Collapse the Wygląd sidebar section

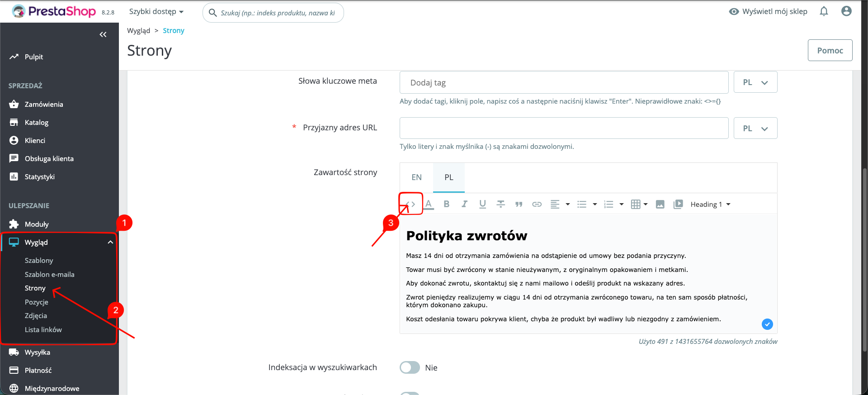(x=110, y=243)
